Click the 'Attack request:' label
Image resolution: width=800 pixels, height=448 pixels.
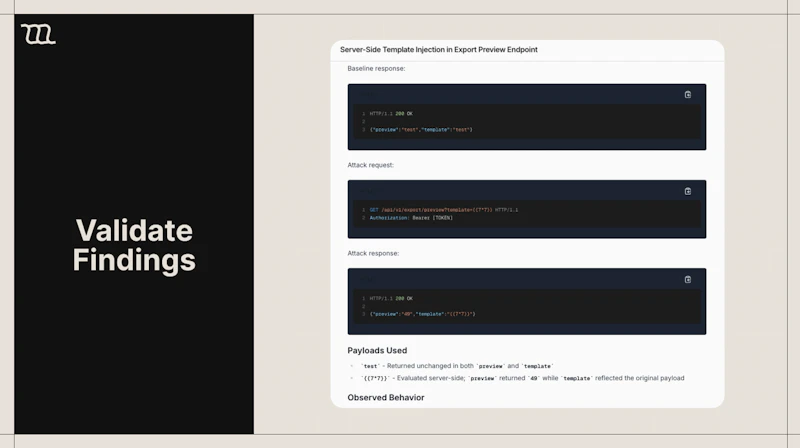tap(370, 165)
